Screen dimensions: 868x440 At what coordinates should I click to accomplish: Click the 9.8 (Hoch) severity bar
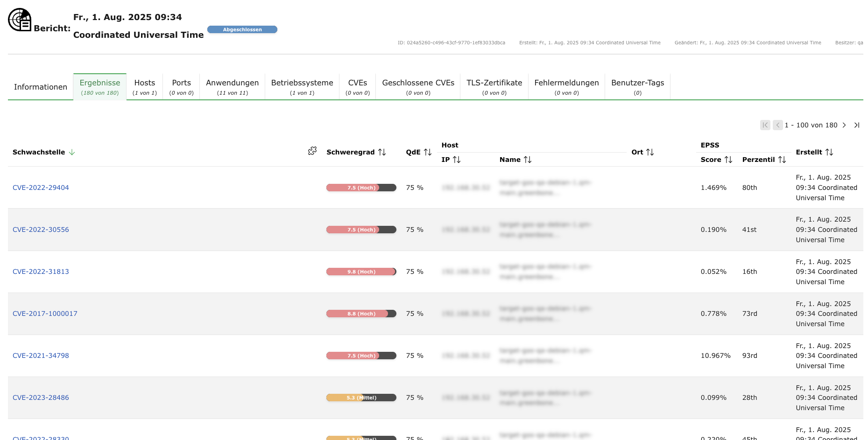coord(361,272)
